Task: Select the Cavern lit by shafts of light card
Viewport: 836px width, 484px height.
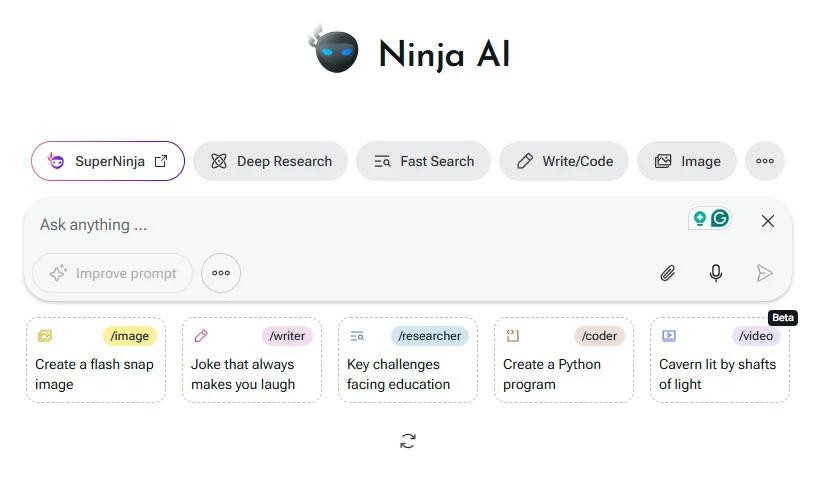Action: point(720,360)
